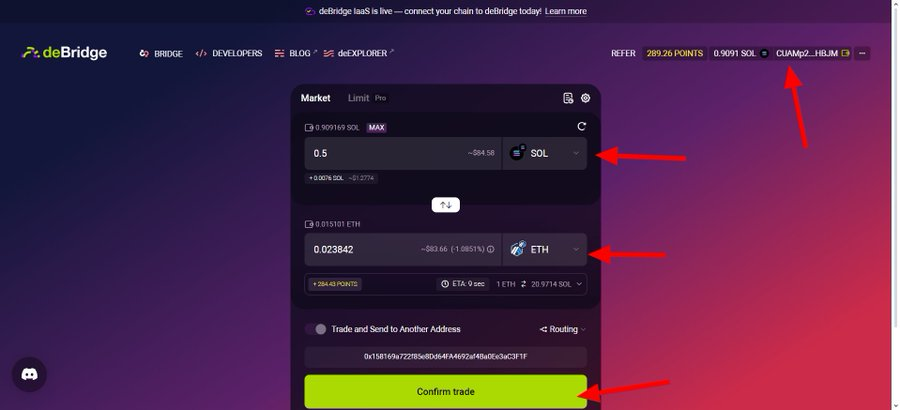Expand the 1 ETH rate details chevron
Image resolution: width=900 pixels, height=410 pixels.
pyautogui.click(x=579, y=284)
